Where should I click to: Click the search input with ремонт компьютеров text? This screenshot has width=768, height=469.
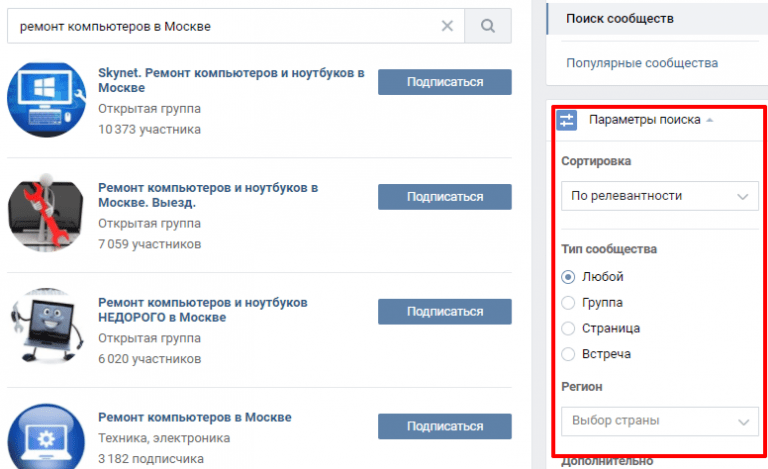pyautogui.click(x=223, y=26)
